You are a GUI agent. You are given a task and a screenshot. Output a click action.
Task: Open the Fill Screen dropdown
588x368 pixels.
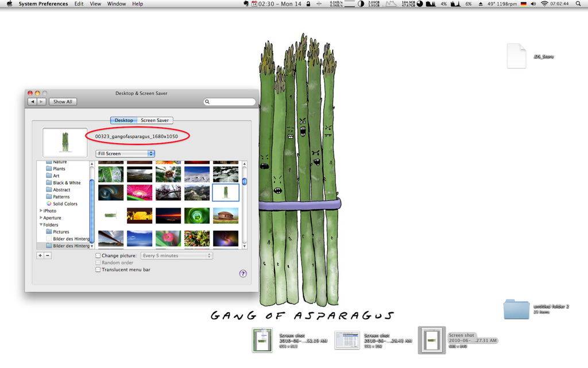coord(125,154)
